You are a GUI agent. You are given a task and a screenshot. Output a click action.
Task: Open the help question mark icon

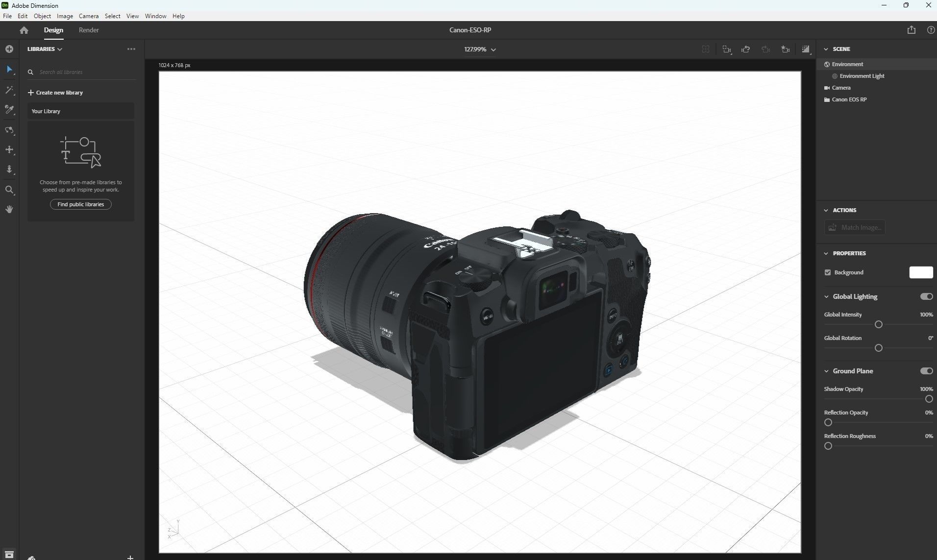click(x=931, y=30)
